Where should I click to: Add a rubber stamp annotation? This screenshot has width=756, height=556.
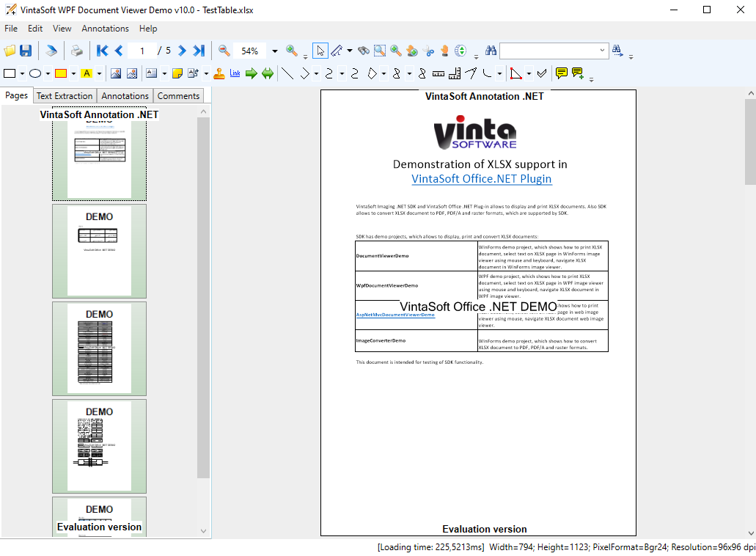click(x=219, y=73)
